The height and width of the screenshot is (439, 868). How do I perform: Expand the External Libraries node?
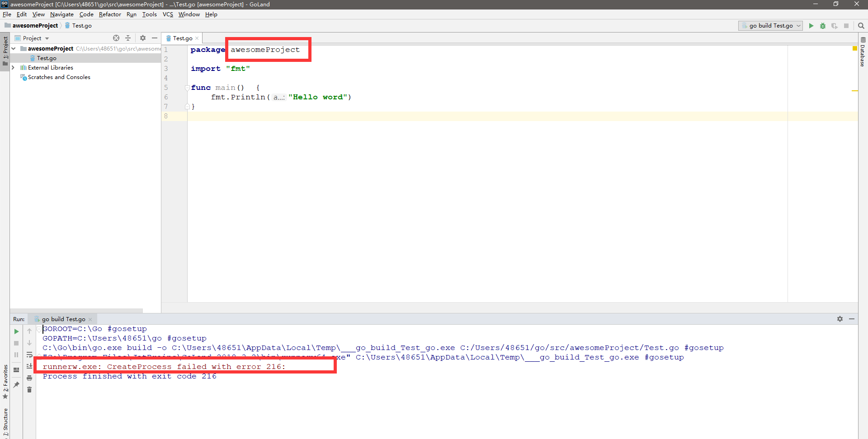[13, 67]
